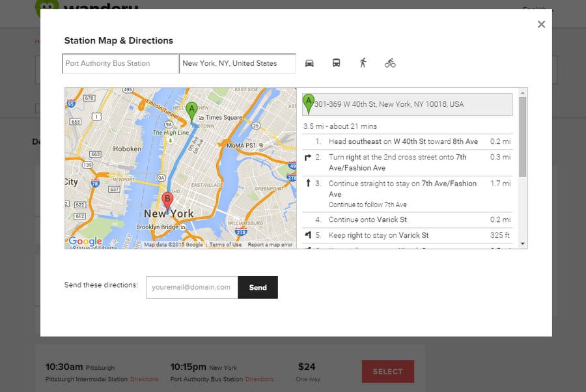Select bicycling directions icon
The height and width of the screenshot is (392, 586).
tap(390, 63)
